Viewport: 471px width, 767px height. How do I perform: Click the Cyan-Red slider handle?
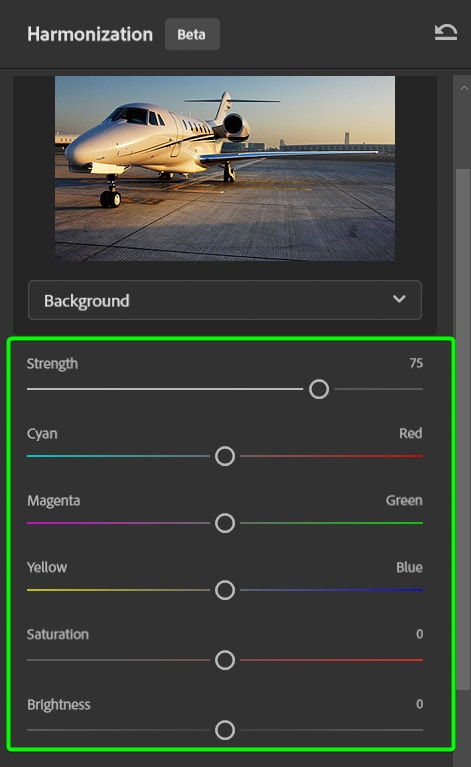click(x=225, y=456)
